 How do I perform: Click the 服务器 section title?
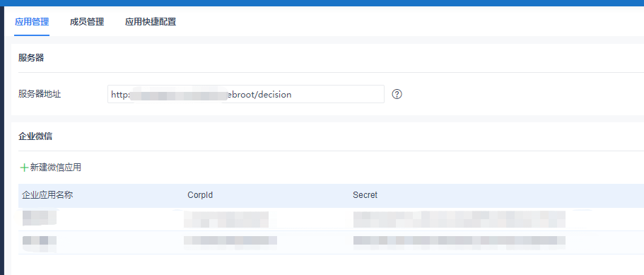31,58
